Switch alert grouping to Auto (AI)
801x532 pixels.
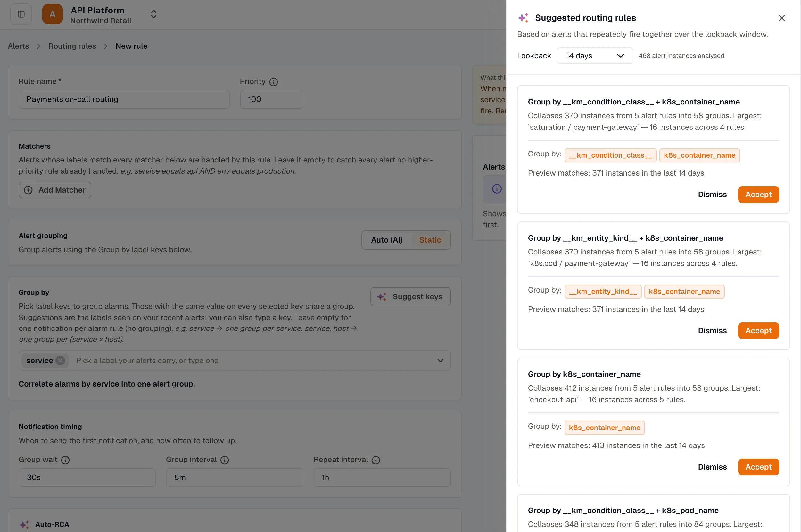click(x=387, y=240)
